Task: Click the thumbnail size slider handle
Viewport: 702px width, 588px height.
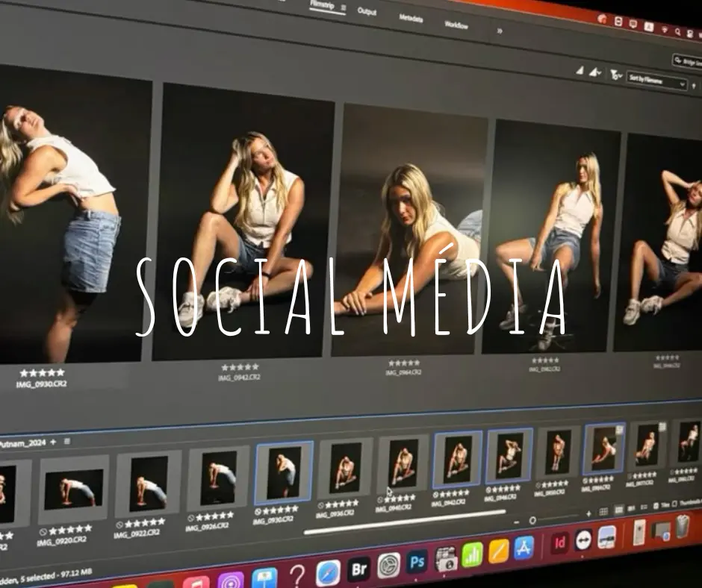Action: [532, 520]
